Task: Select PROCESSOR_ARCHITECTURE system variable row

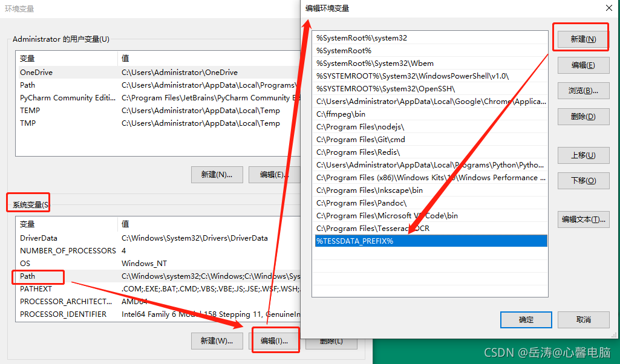Action: [x=158, y=301]
